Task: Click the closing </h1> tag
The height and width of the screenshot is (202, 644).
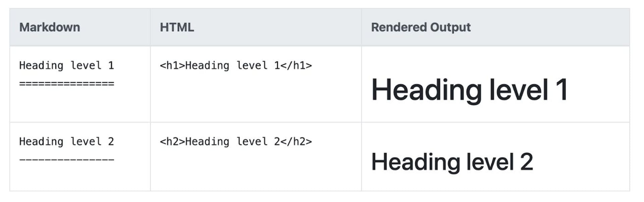Action: (296, 65)
